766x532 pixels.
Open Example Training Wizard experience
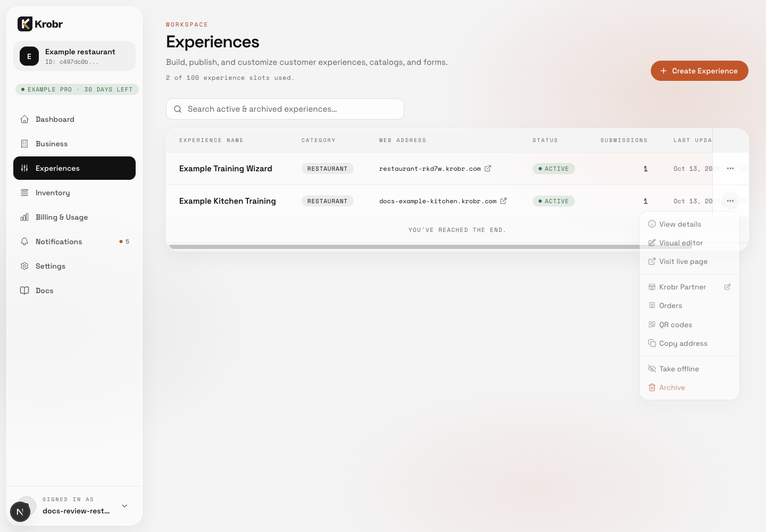226,169
